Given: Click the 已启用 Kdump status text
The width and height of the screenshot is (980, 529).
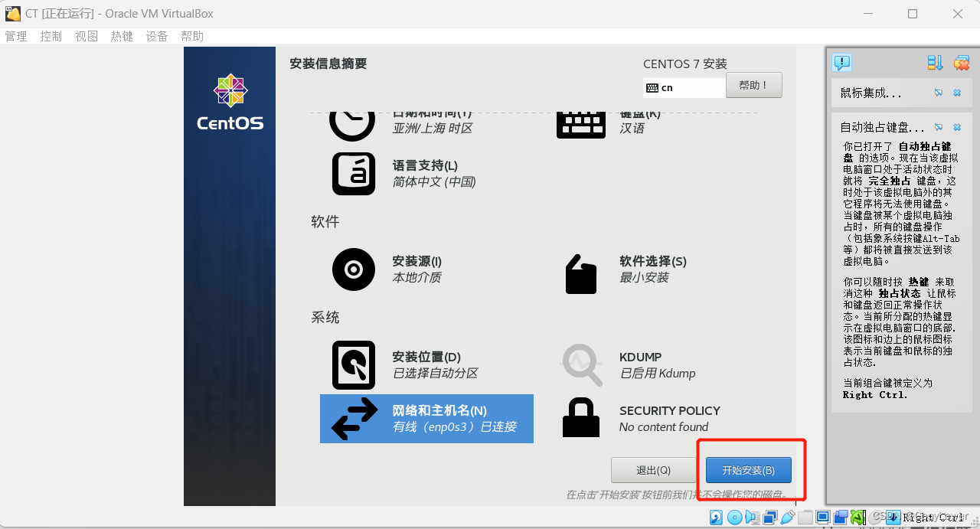Looking at the screenshot, I should pos(658,373).
